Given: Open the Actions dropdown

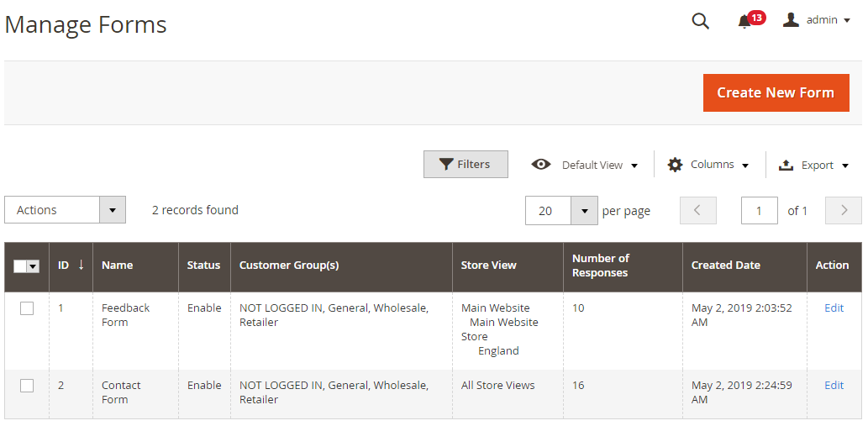Looking at the screenshot, I should [x=65, y=210].
